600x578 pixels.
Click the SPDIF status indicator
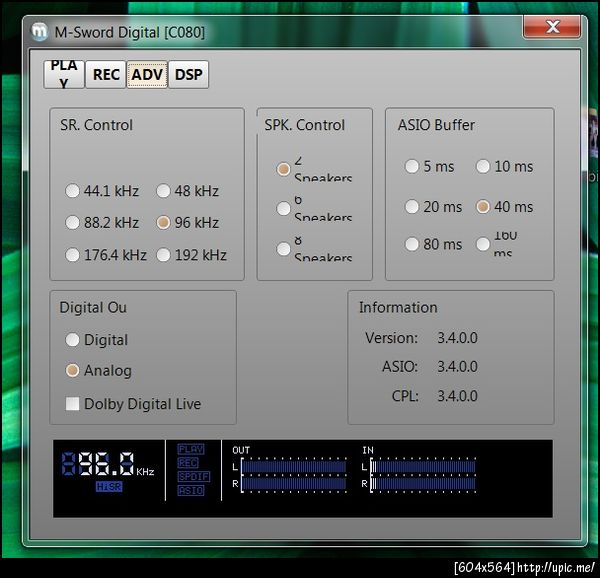click(x=194, y=477)
